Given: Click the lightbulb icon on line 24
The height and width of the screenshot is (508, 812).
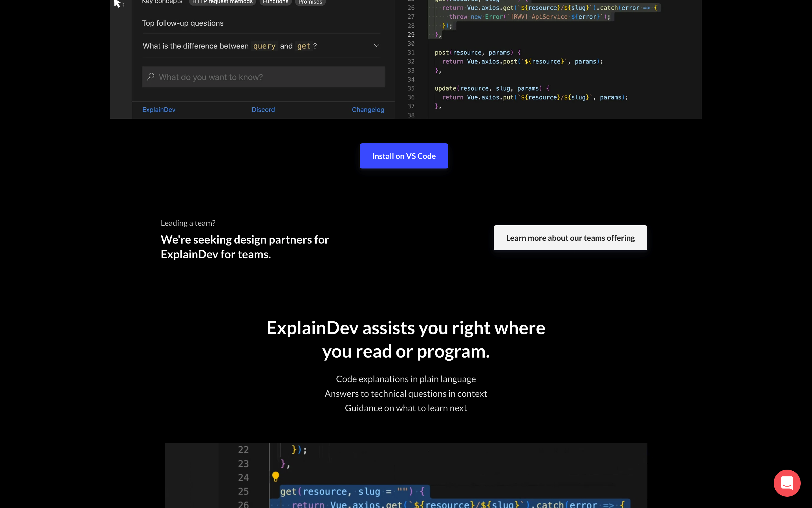Looking at the screenshot, I should point(275,476).
